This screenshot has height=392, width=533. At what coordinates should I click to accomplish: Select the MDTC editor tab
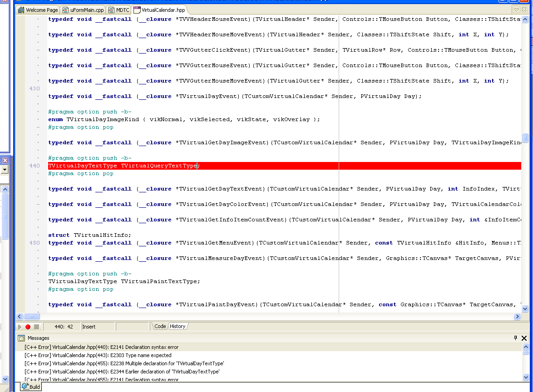119,10
